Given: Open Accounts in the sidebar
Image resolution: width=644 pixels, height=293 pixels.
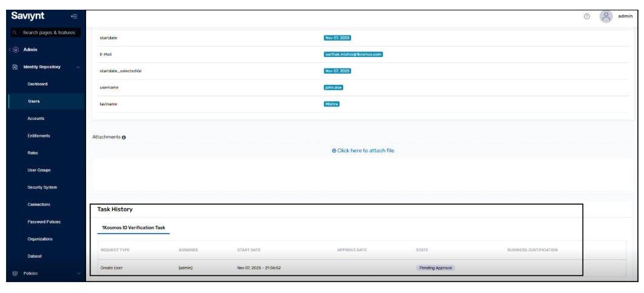Looking at the screenshot, I should pyautogui.click(x=36, y=119).
